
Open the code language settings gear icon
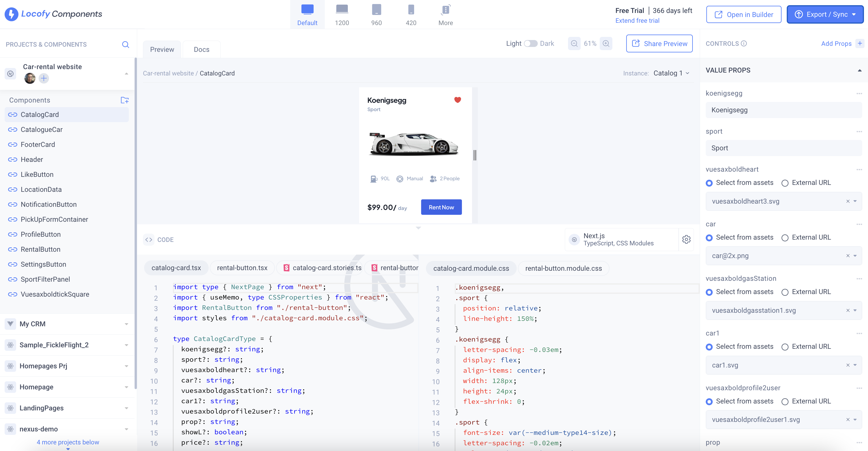(x=686, y=240)
